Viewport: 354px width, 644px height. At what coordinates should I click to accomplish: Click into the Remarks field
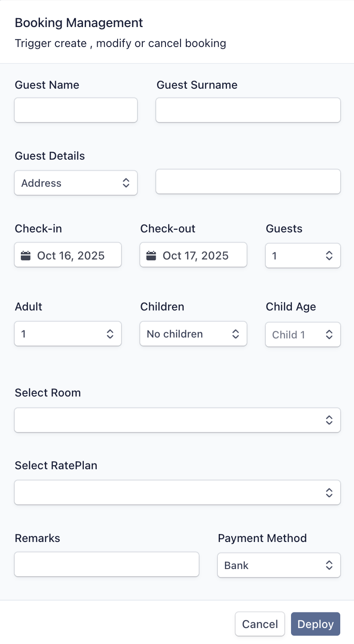pyautogui.click(x=106, y=565)
